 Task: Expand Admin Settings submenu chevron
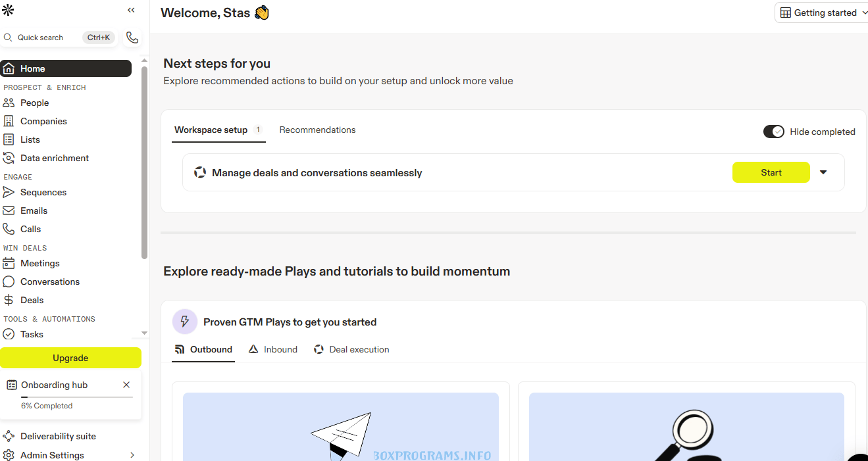[x=132, y=455]
